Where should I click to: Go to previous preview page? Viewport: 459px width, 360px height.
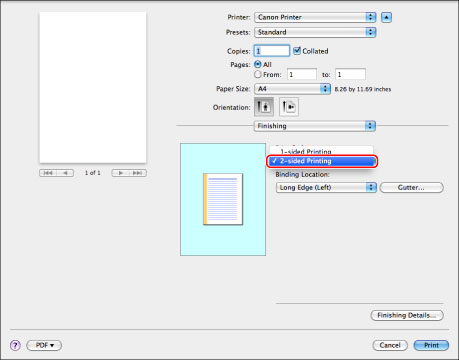65,173
